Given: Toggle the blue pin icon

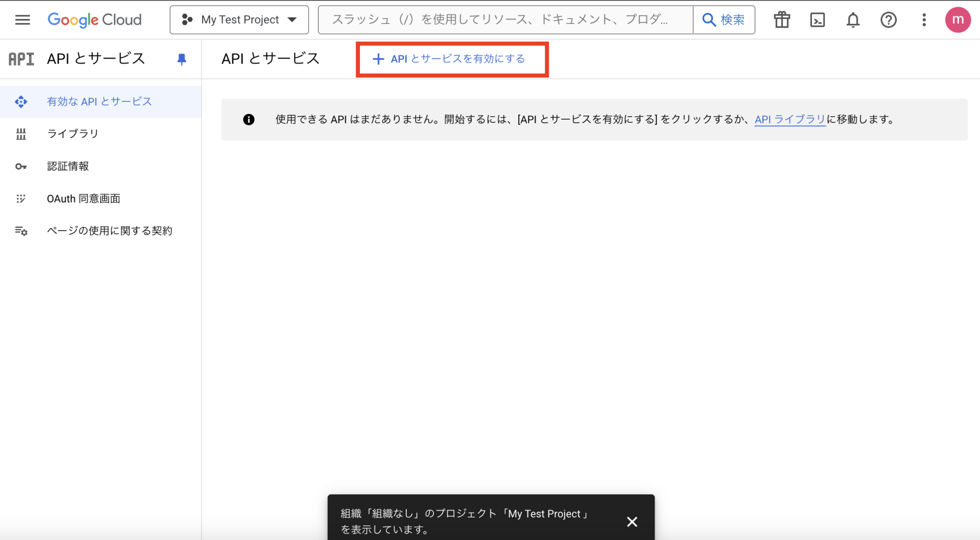Looking at the screenshot, I should point(181,59).
